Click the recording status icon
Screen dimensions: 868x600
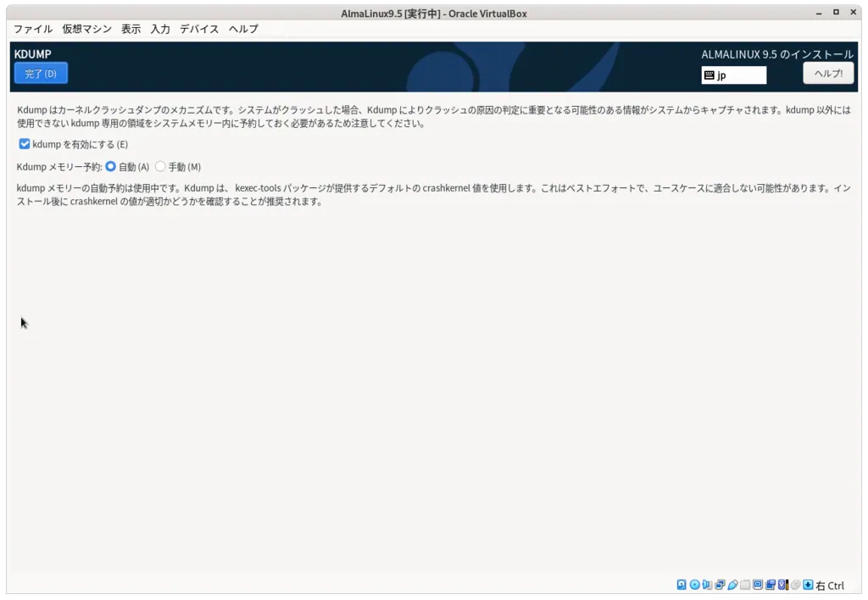click(x=771, y=585)
